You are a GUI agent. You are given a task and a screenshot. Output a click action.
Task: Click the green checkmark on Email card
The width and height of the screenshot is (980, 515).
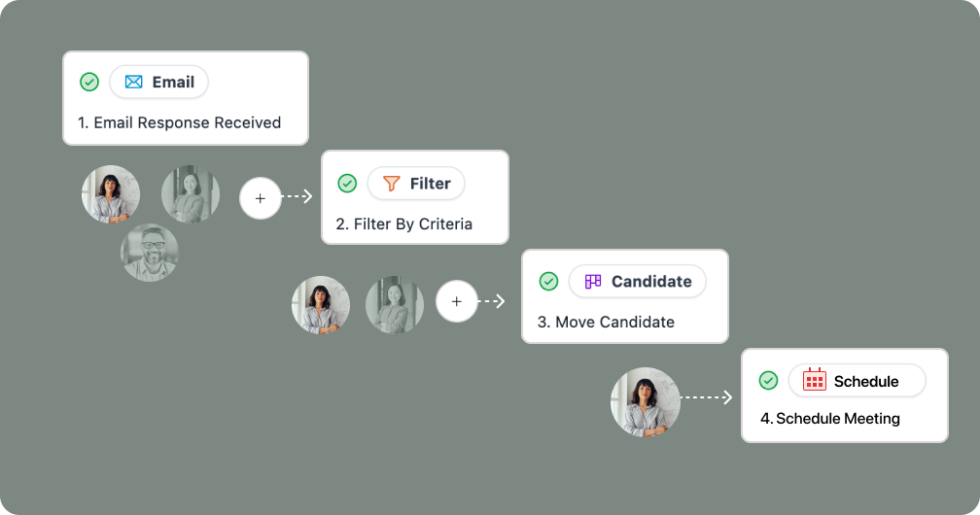pos(89,82)
